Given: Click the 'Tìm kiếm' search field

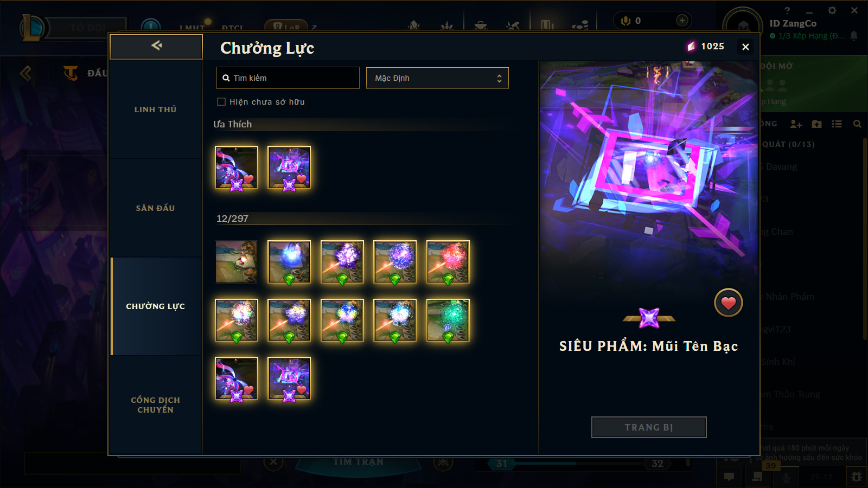Looking at the screenshot, I should (288, 78).
